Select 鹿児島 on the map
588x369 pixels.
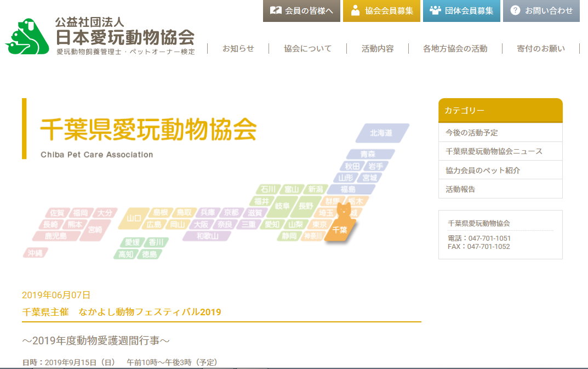click(56, 236)
